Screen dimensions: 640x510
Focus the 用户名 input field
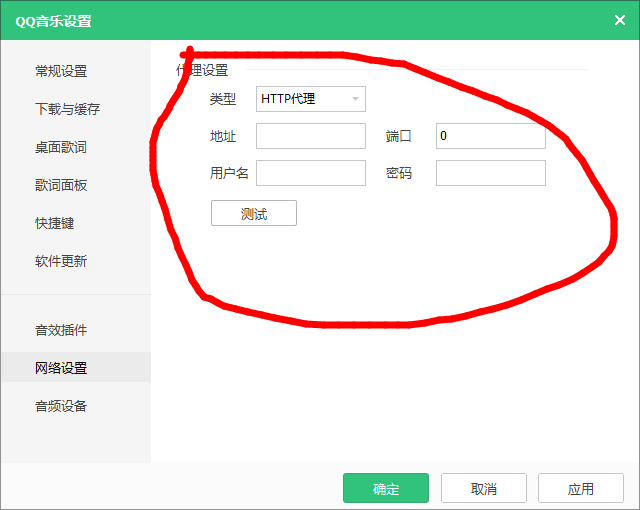tap(311, 173)
